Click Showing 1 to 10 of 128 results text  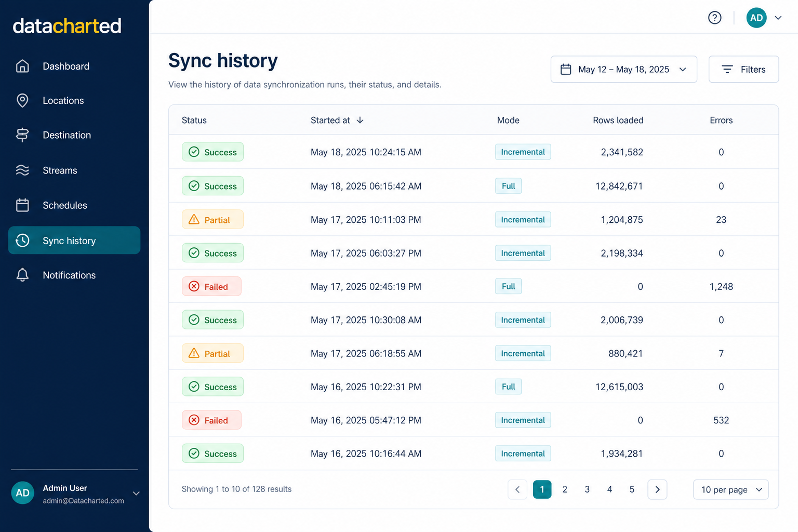tap(236, 489)
